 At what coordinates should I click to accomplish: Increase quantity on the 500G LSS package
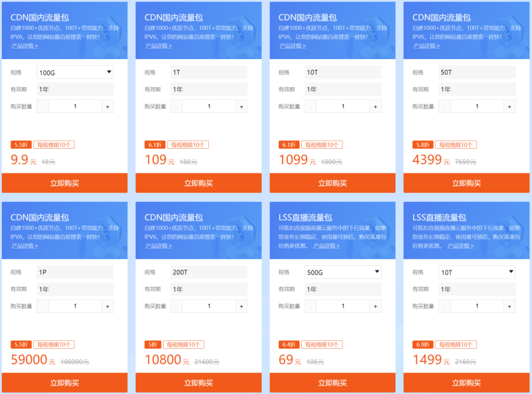375,306
